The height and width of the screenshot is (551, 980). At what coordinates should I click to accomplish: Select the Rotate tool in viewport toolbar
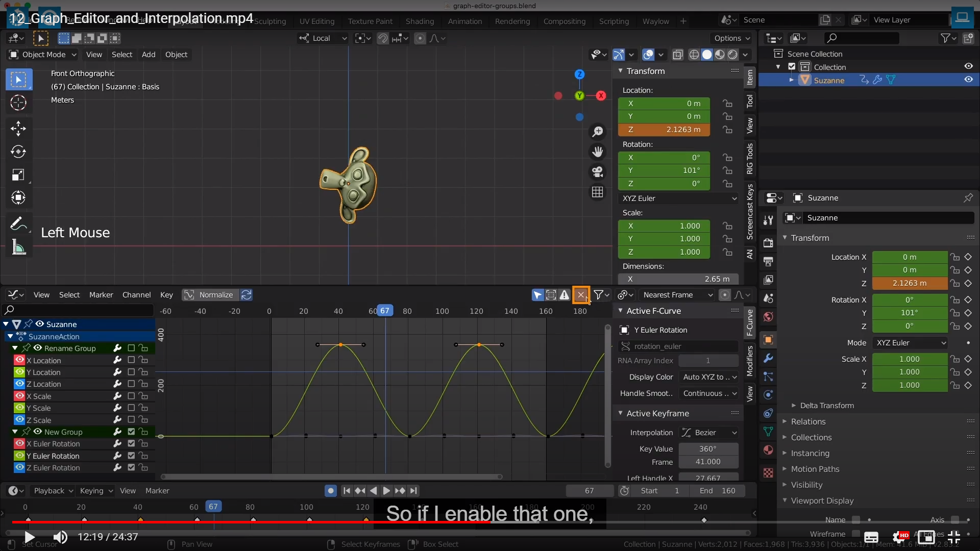18,152
